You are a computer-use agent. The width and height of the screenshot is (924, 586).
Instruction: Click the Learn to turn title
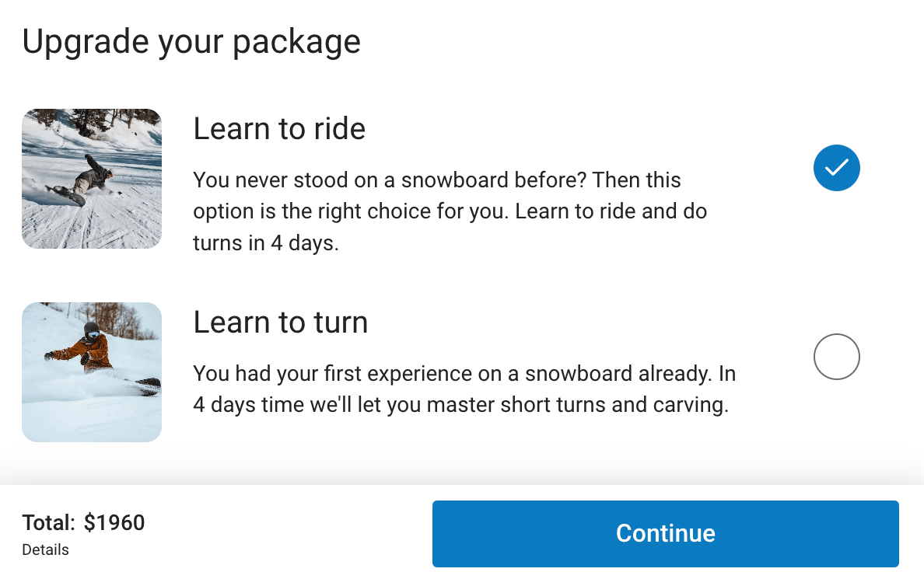point(280,322)
